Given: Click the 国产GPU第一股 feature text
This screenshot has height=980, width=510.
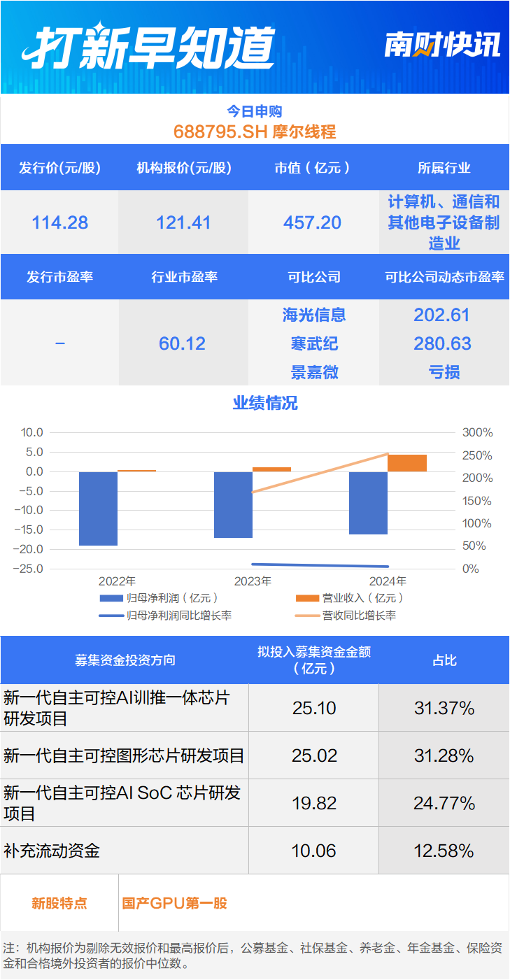Looking at the screenshot, I should coord(175,903).
